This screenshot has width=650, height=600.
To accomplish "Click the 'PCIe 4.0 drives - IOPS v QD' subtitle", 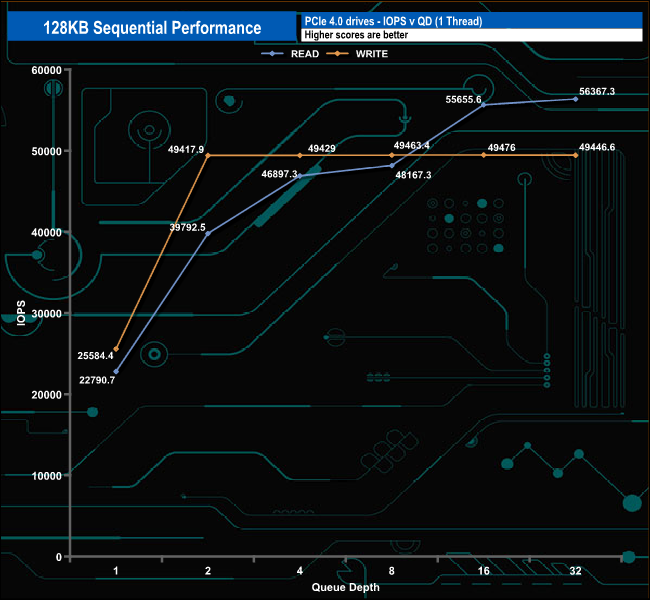I will tap(393, 22).
